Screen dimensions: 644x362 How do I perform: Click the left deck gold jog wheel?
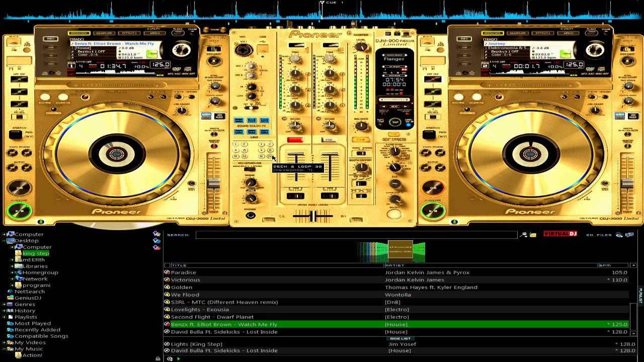coord(116,155)
